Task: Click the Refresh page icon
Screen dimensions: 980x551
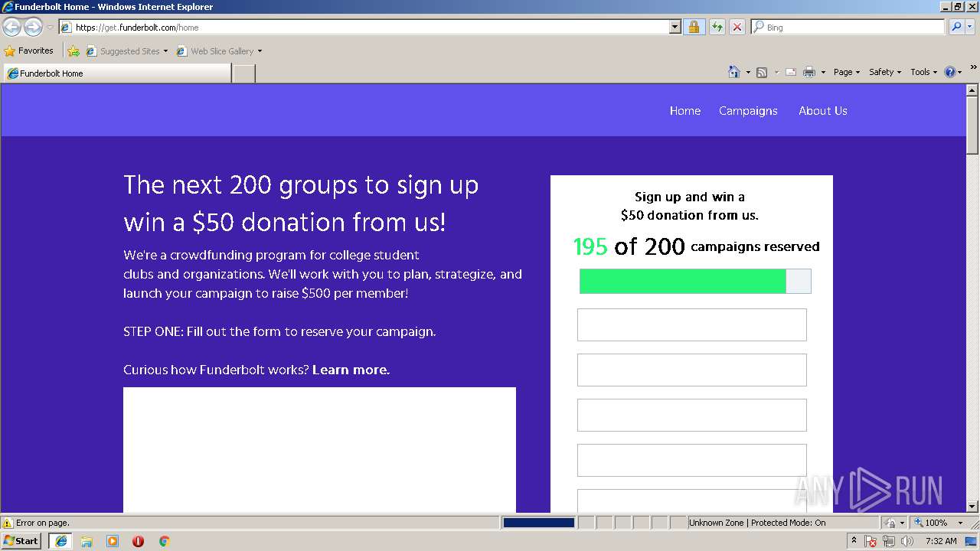Action: click(717, 28)
